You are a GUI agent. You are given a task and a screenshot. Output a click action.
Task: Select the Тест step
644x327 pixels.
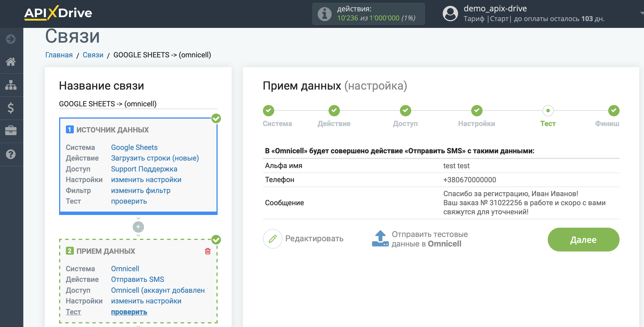pyautogui.click(x=548, y=111)
